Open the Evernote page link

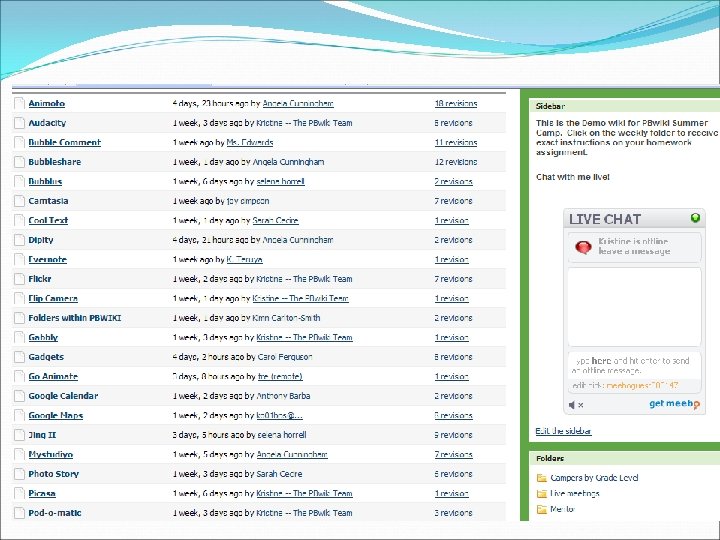tap(47, 260)
